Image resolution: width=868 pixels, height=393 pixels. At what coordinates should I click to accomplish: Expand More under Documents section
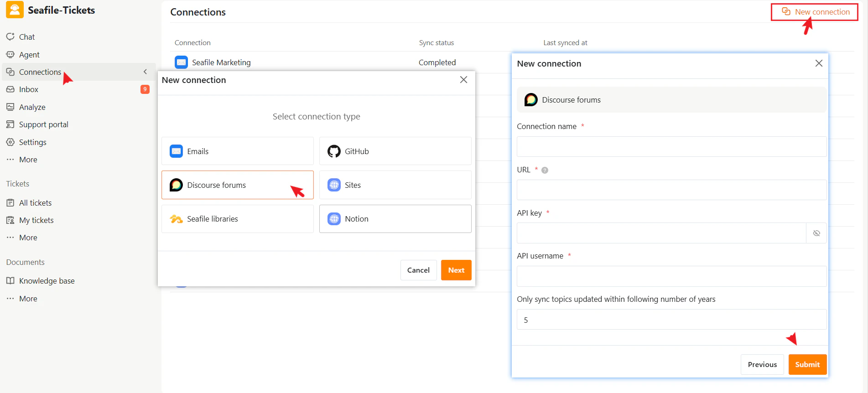point(28,299)
